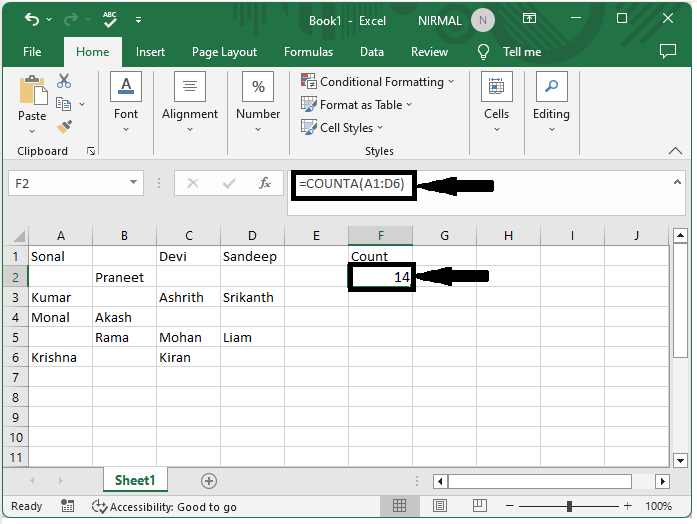Open the File tab
Viewport: 697px width, 524px height.
pyautogui.click(x=32, y=52)
